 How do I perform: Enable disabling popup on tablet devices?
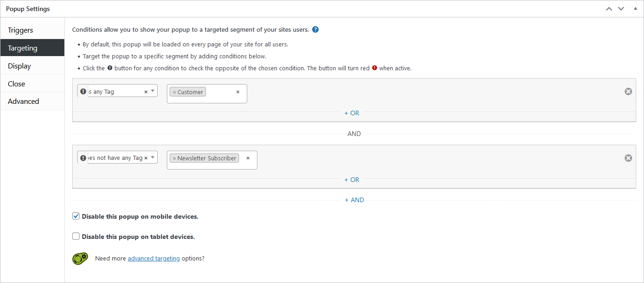click(x=75, y=236)
